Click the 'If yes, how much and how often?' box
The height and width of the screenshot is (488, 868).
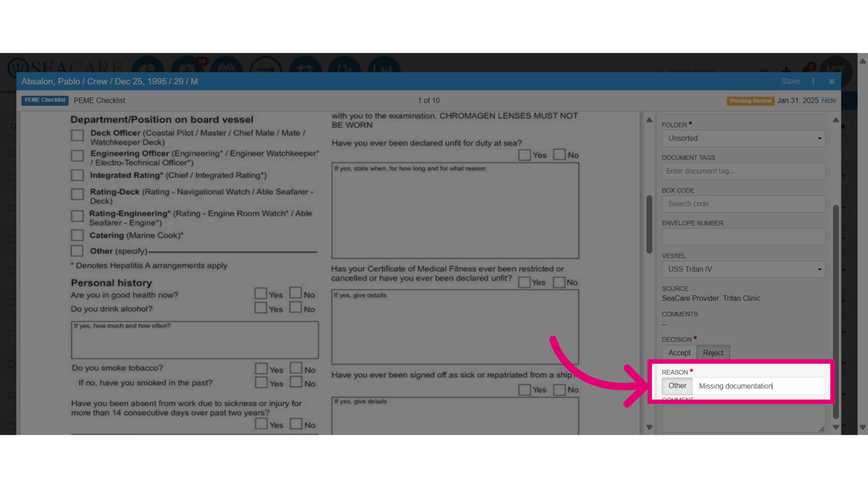(x=195, y=340)
